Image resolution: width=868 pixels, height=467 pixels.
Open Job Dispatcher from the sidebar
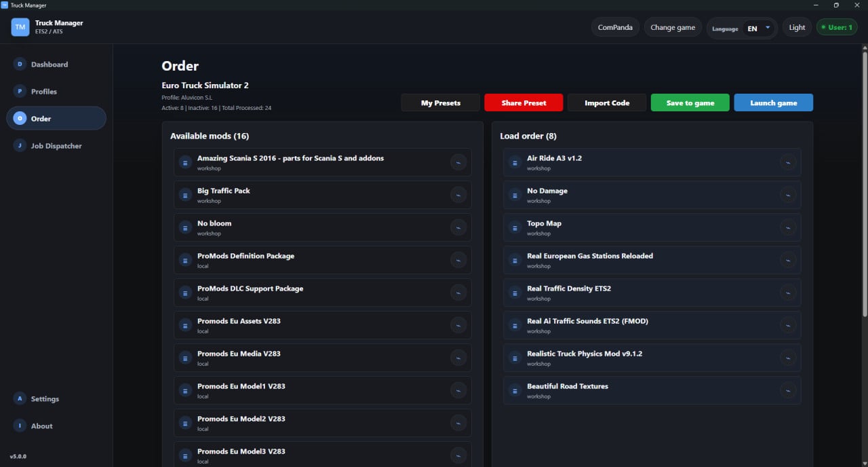56,146
